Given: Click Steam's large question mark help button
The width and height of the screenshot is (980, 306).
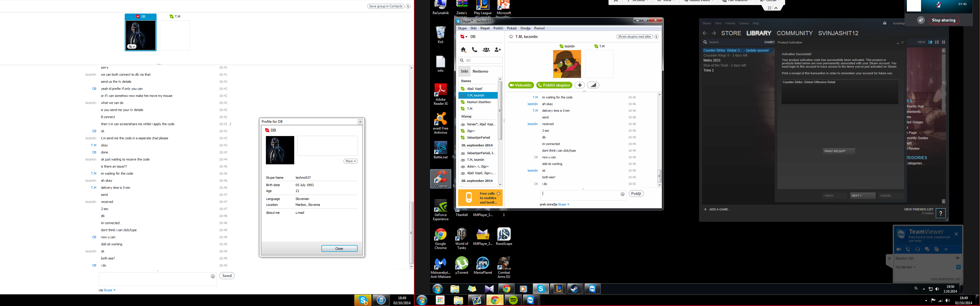Looking at the screenshot, I should [941, 213].
